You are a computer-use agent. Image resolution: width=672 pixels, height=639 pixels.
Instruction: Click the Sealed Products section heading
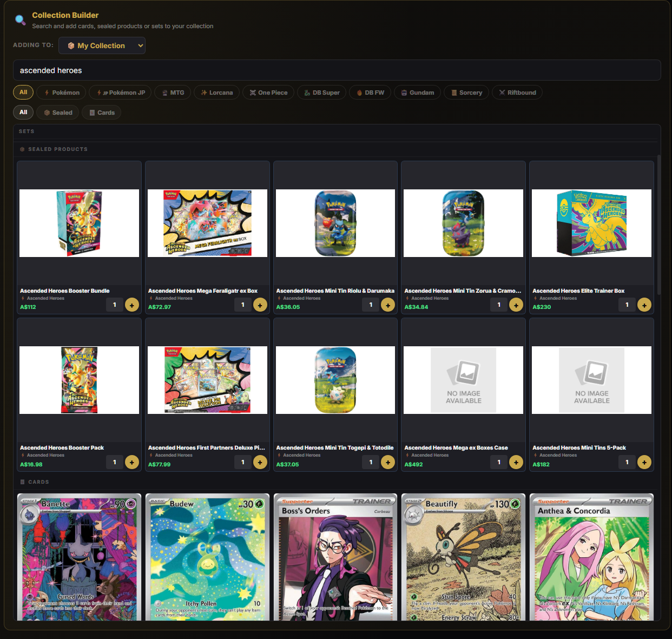tap(58, 149)
